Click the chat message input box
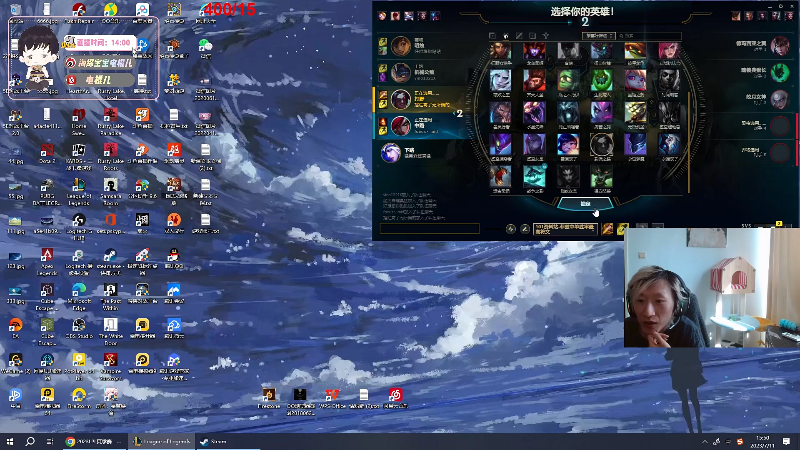 click(x=430, y=228)
